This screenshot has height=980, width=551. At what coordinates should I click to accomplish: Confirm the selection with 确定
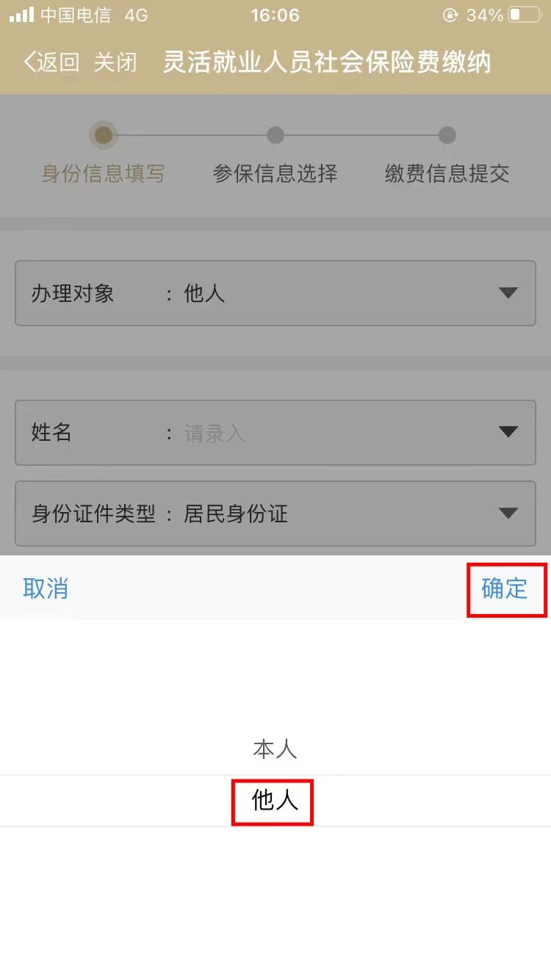[505, 588]
